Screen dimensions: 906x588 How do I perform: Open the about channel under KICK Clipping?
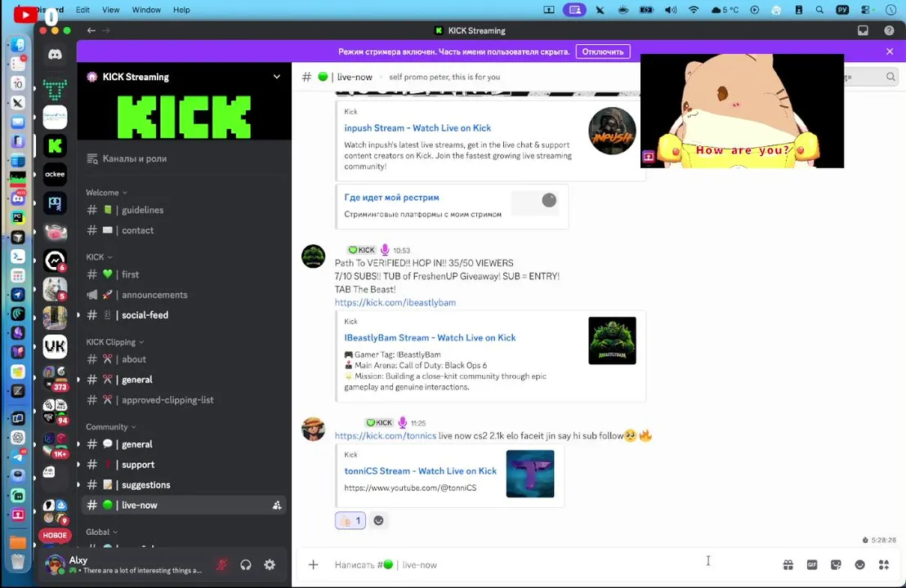(185, 359)
